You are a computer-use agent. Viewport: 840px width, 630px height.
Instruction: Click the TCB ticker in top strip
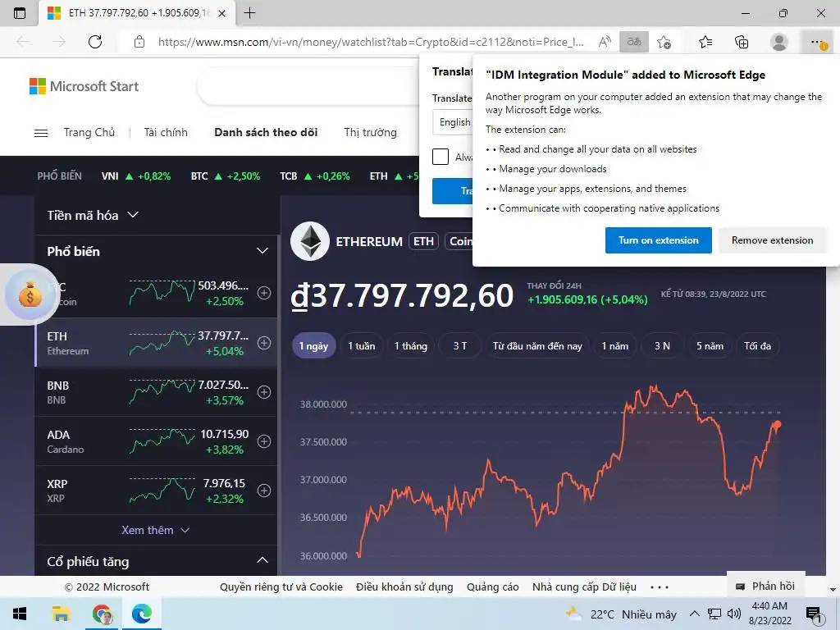(314, 176)
